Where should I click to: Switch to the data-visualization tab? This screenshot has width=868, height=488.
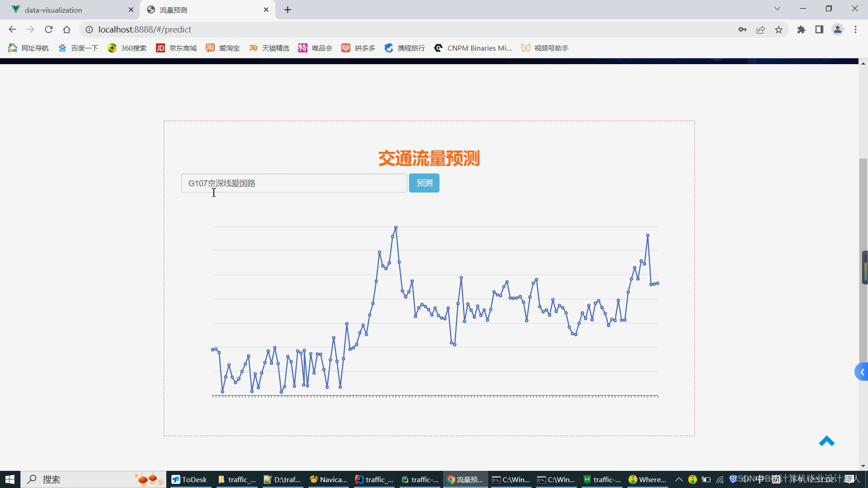tap(53, 10)
